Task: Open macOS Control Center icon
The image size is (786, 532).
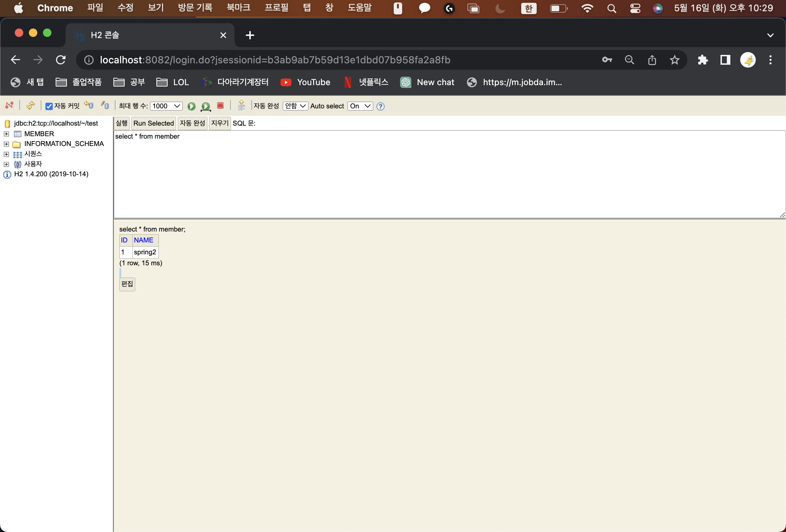Action: 635,8
